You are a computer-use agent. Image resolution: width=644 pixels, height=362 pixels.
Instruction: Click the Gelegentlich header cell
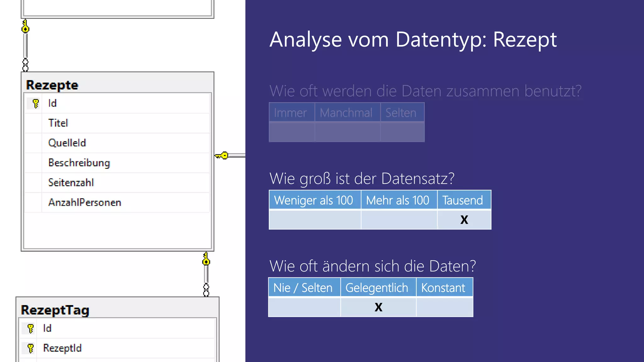(x=378, y=287)
